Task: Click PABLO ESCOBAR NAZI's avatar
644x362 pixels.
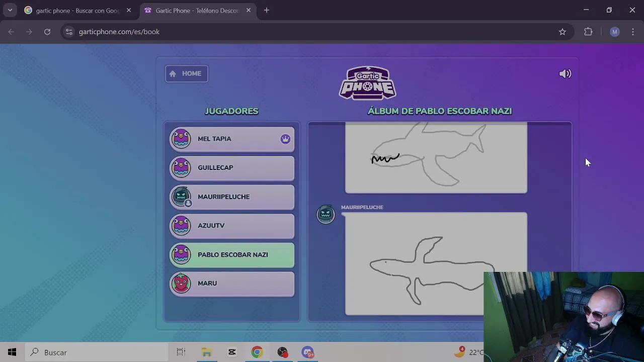Action: (x=181, y=254)
